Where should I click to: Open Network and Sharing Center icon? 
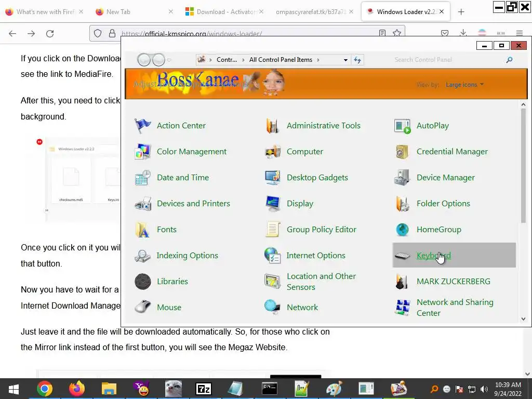tap(403, 308)
